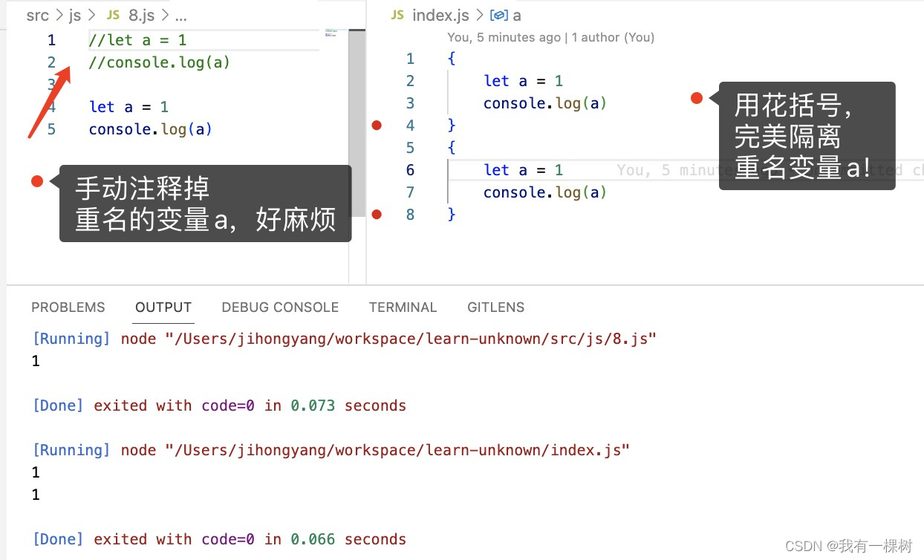
Task: Click line number 7 in index.js
Action: [x=411, y=192]
